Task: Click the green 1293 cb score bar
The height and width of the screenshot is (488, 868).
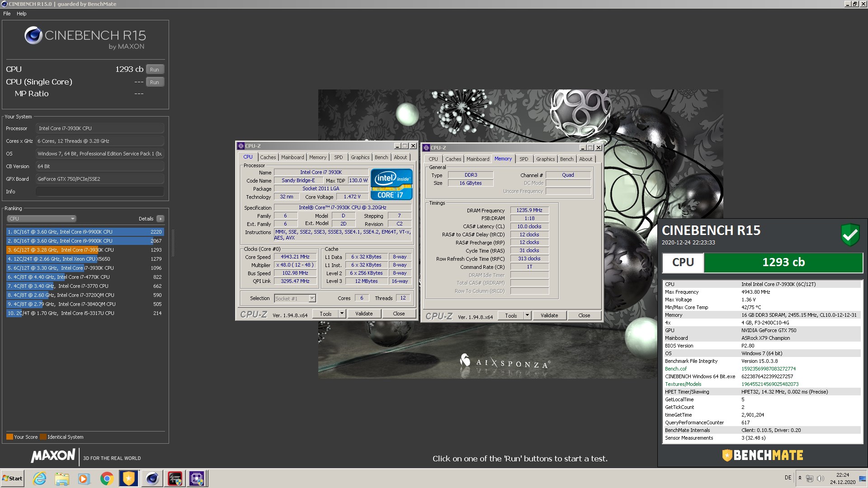Action: click(x=783, y=263)
